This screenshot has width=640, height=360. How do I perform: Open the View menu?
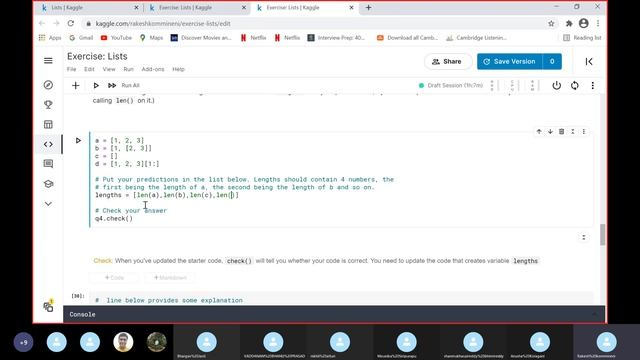(x=109, y=69)
